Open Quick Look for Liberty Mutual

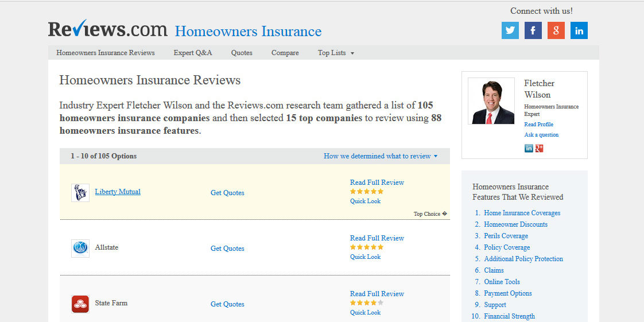click(x=365, y=201)
